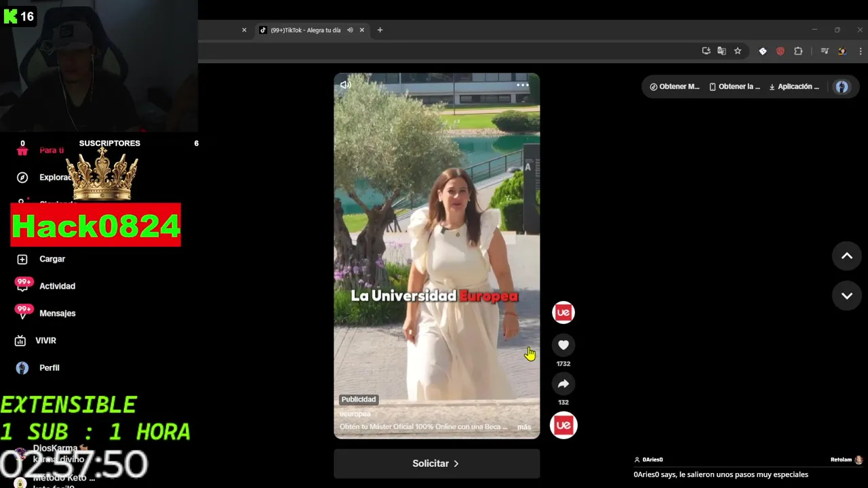
Task: Open the Chrome profile avatar in the toolbar
Action: pyautogui.click(x=842, y=51)
